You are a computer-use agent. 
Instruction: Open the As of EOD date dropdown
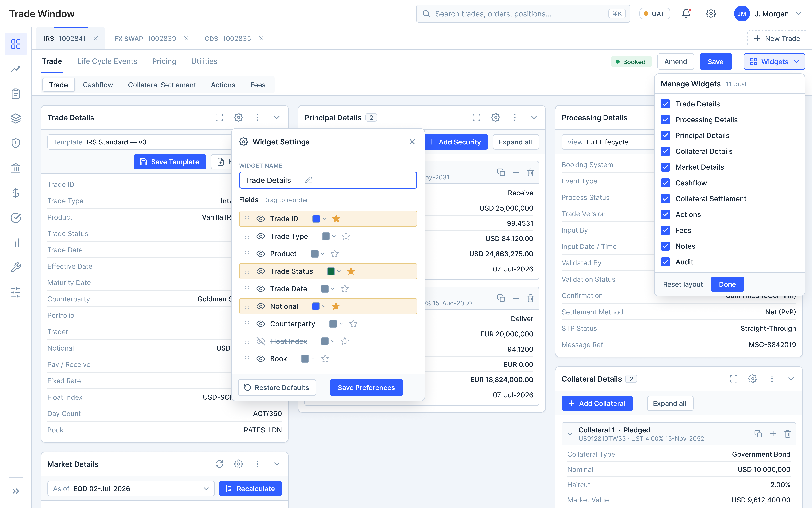(x=131, y=489)
